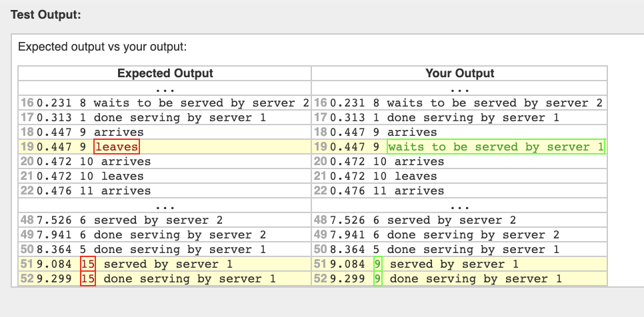Click line number 19 in Your Output column
Viewport: 644px width, 317px height.
[321, 147]
